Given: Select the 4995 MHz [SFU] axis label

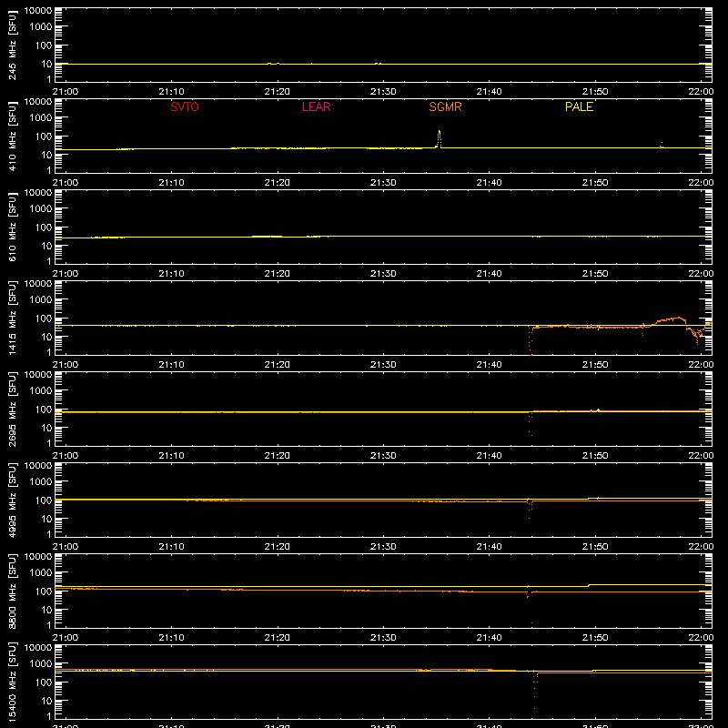Looking at the screenshot, I should (13, 500).
